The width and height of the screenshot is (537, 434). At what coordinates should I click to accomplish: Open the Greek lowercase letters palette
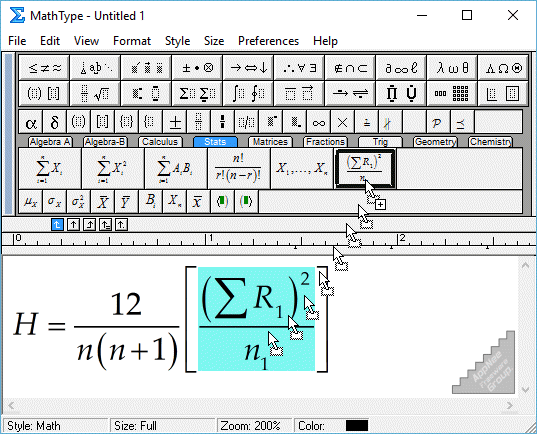click(452, 68)
